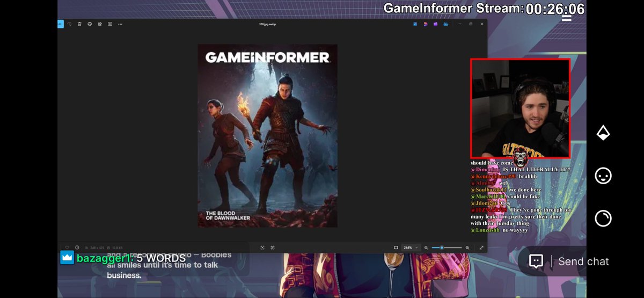
Task: Click the 378.jpg.webp file name title
Action: pyautogui.click(x=267, y=24)
